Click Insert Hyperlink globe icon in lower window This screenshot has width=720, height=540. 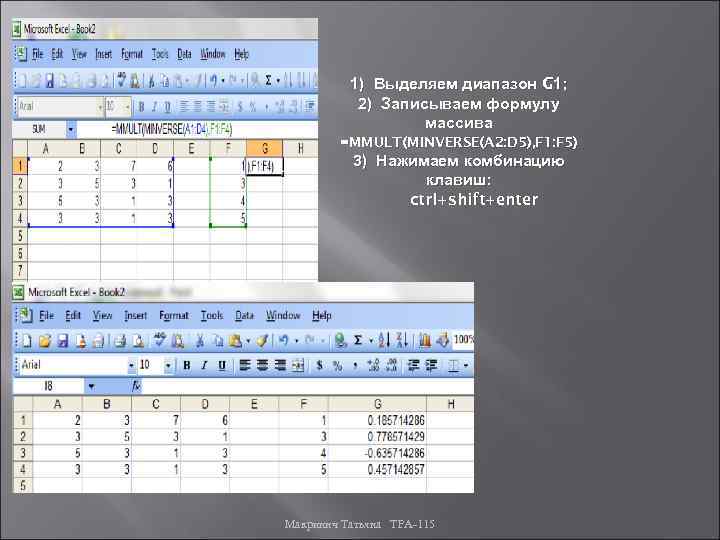[x=340, y=341]
